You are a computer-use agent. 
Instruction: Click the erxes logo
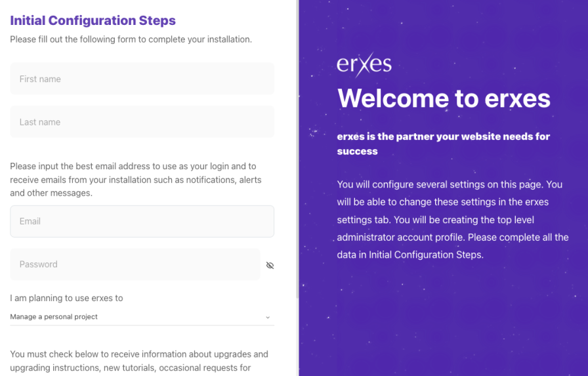[364, 64]
